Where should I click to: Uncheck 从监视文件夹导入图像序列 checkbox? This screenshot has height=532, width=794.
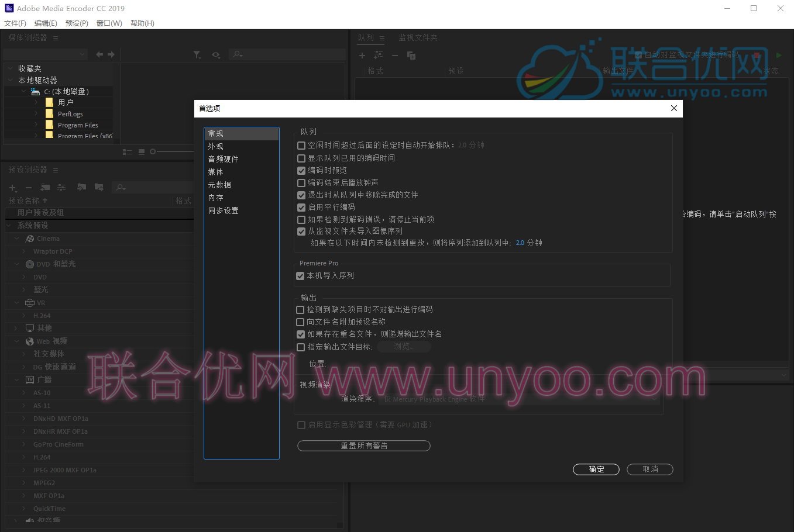tap(301, 232)
